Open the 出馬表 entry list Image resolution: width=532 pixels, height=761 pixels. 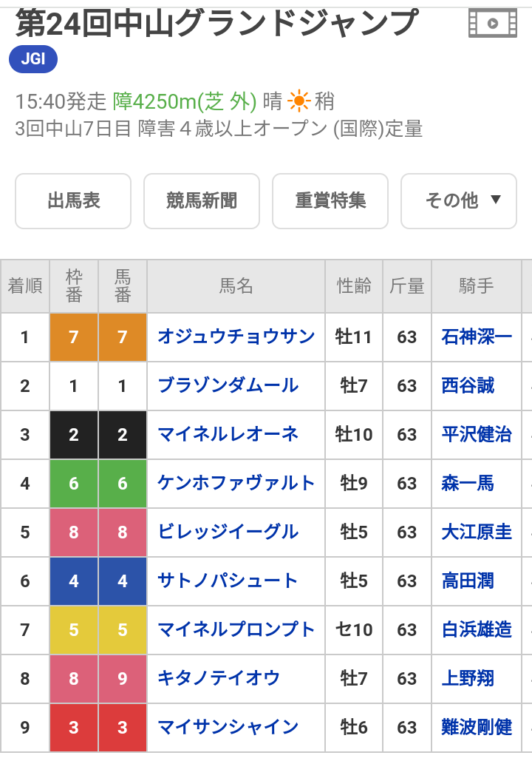[73, 200]
